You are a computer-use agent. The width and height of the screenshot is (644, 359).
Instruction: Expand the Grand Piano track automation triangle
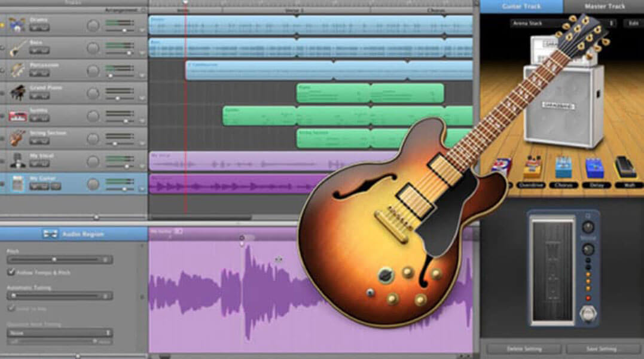(x=142, y=98)
